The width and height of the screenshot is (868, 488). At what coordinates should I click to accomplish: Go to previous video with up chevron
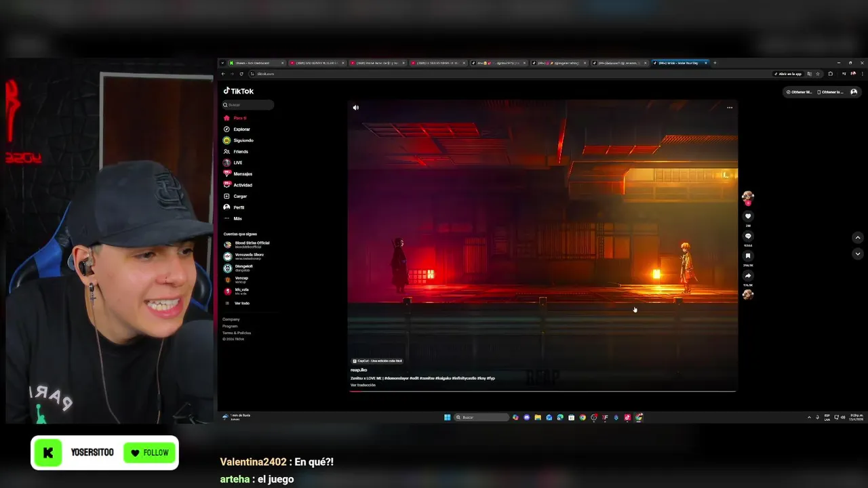[x=857, y=238]
